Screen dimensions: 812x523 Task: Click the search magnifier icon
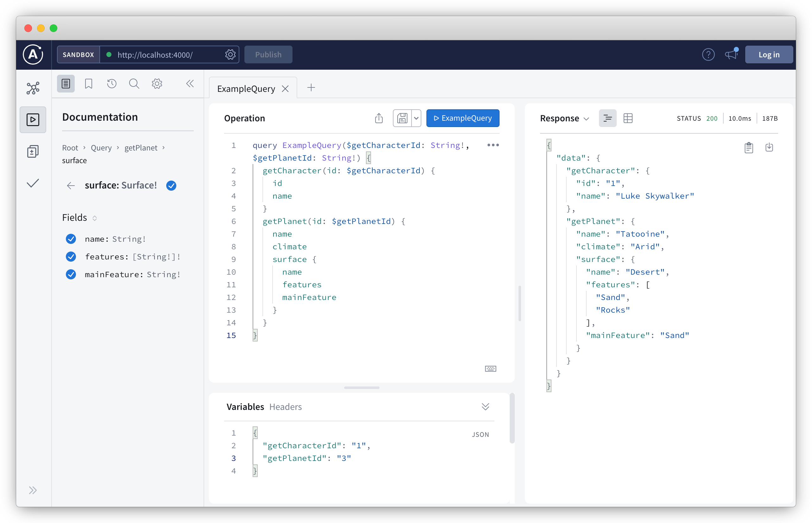pyautogui.click(x=134, y=84)
